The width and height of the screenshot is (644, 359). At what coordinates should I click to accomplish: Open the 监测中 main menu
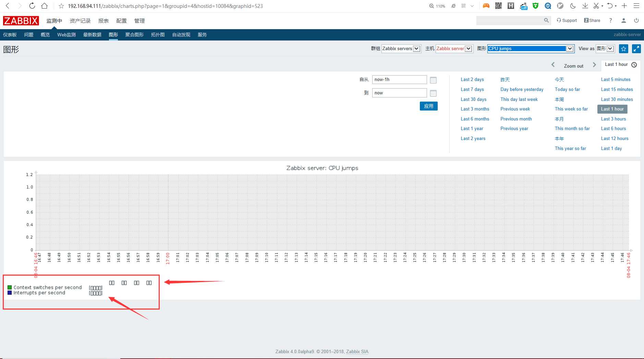(54, 21)
